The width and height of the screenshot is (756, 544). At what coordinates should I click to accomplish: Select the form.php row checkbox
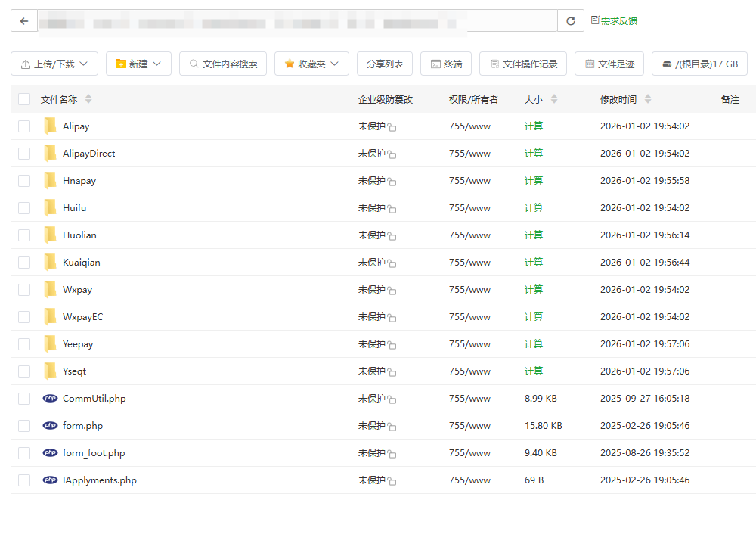[24, 426]
